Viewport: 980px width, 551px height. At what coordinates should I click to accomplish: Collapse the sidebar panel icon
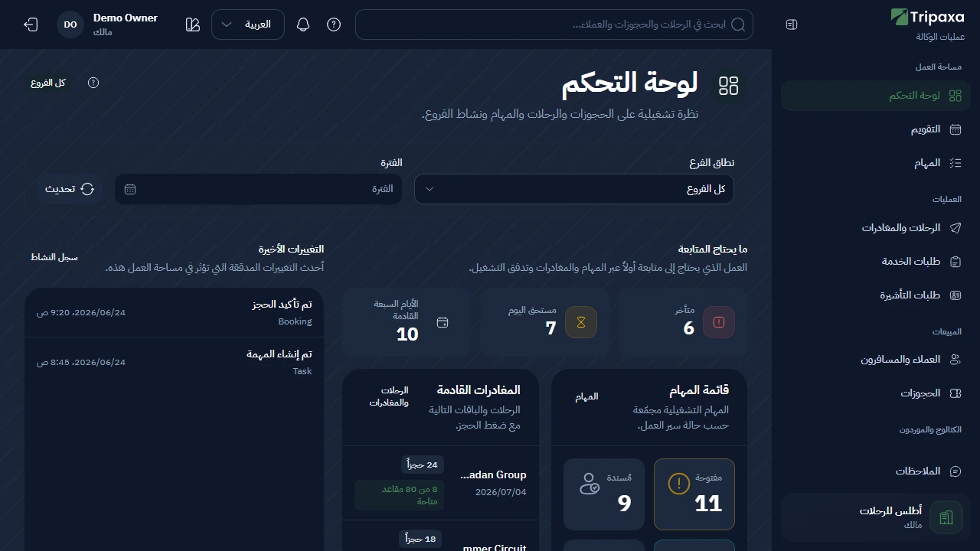(x=792, y=24)
